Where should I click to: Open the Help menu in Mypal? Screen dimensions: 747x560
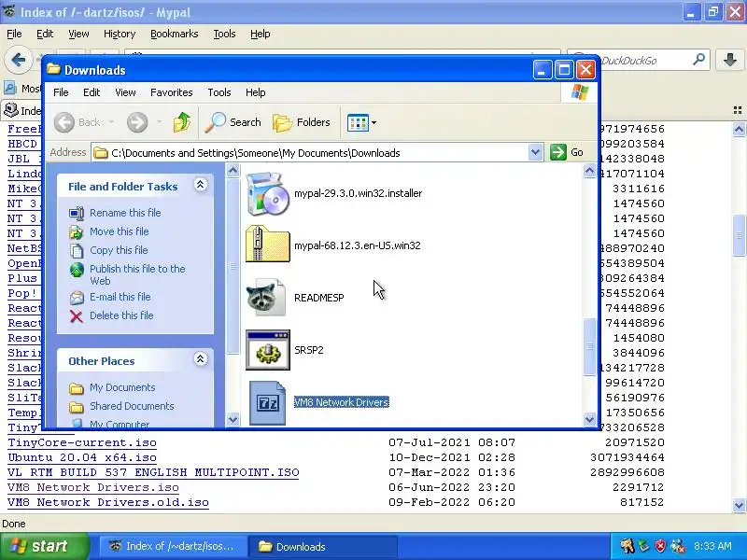pos(261,34)
